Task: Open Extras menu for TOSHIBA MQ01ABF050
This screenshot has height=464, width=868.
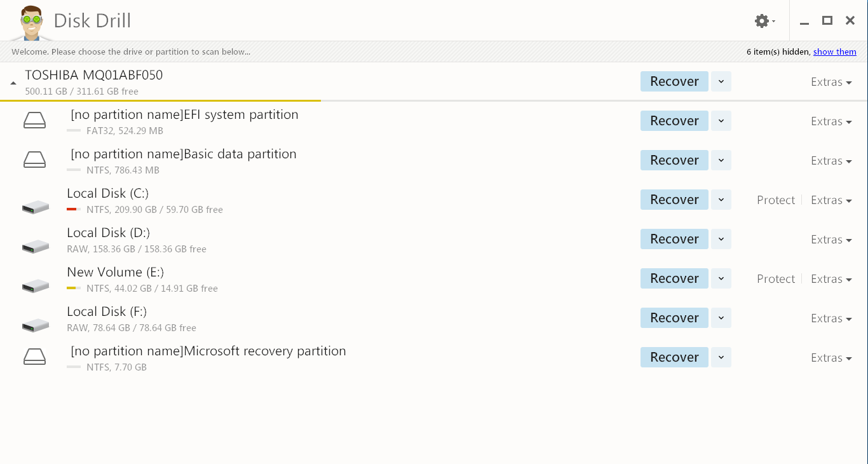Action: point(831,82)
